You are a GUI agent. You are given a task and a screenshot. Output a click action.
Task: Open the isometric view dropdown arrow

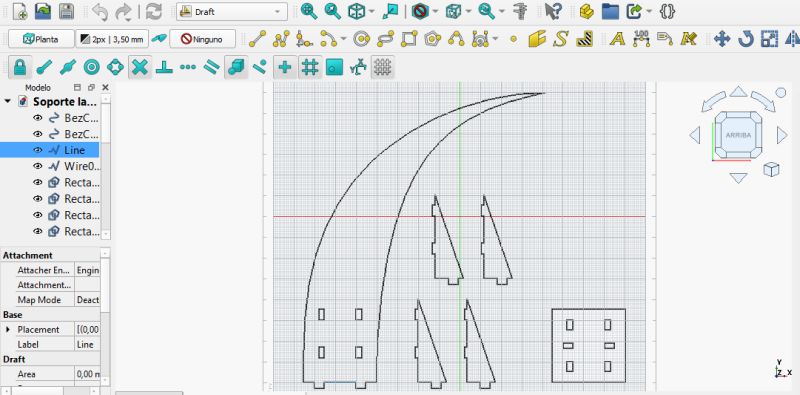click(x=371, y=11)
